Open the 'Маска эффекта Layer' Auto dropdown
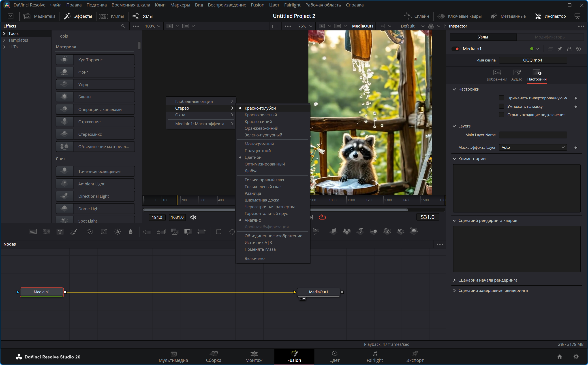The image size is (588, 365). point(533,147)
